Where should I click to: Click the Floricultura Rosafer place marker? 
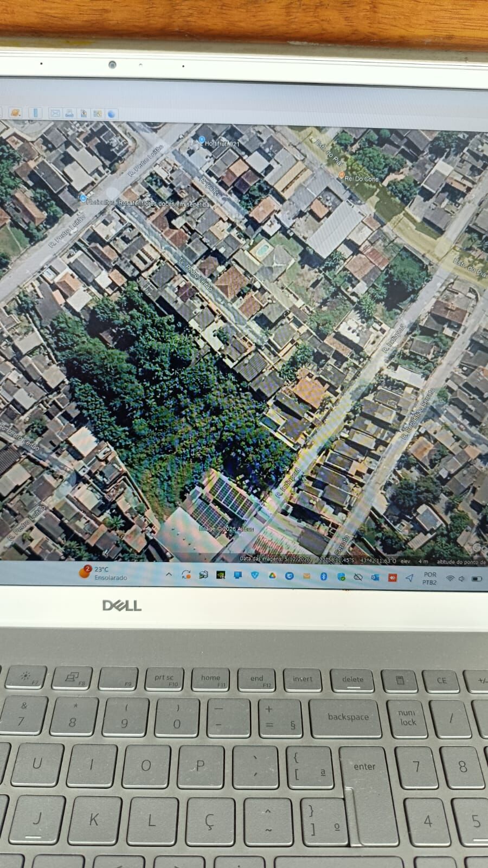click(x=82, y=199)
